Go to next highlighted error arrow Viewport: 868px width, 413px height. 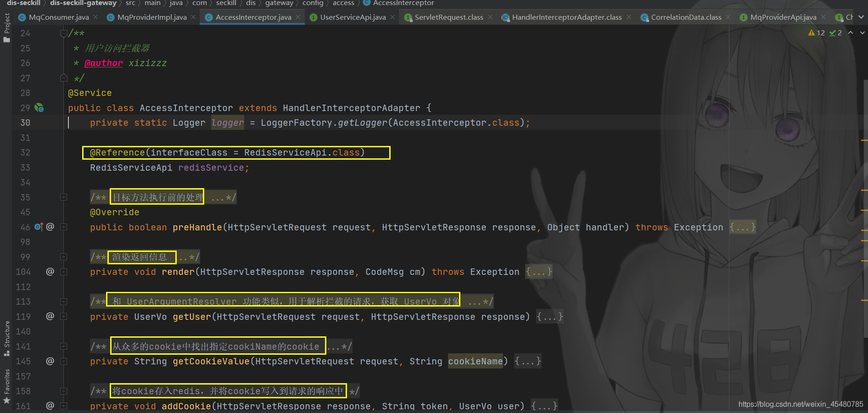(862, 33)
